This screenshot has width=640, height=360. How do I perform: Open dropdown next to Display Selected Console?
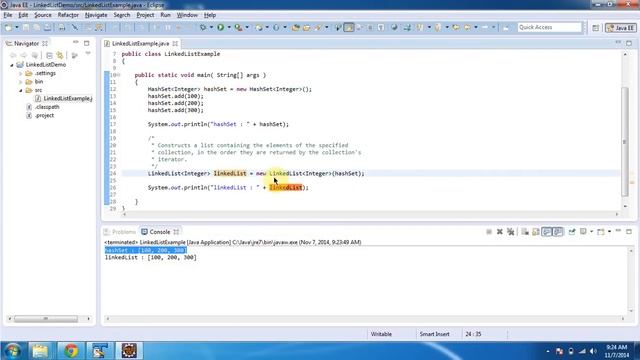pyautogui.click(x=591, y=232)
